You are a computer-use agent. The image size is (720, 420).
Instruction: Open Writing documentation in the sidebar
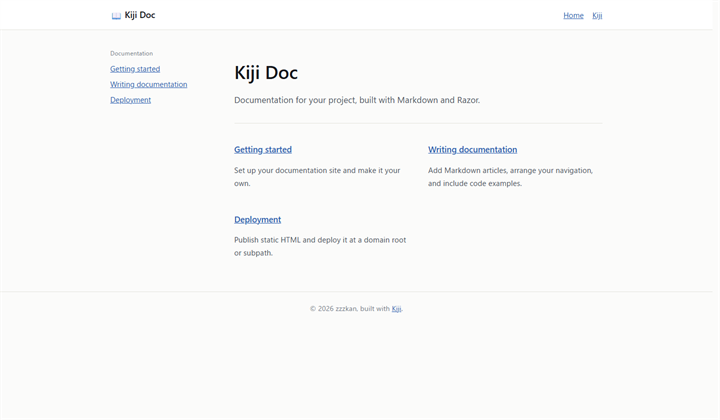[148, 84]
